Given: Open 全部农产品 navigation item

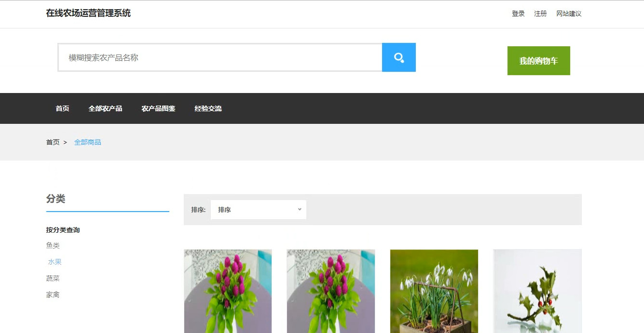Looking at the screenshot, I should (x=105, y=108).
